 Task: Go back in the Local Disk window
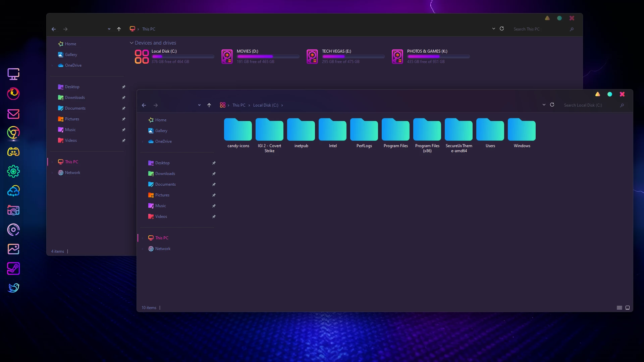[x=144, y=105]
